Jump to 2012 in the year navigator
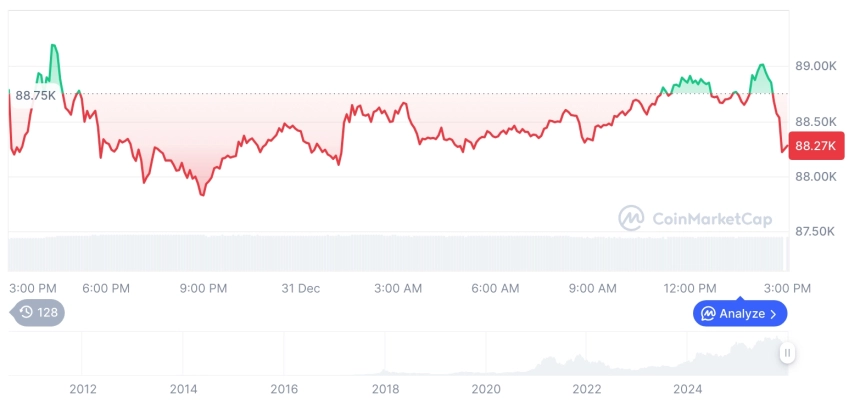This screenshot has width=860, height=401. (82, 389)
